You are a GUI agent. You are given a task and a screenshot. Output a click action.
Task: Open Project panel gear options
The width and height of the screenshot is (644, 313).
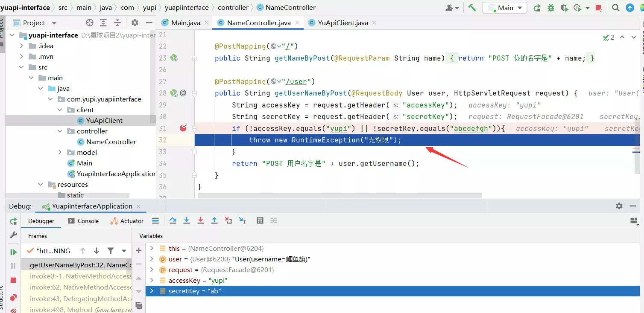135,23
